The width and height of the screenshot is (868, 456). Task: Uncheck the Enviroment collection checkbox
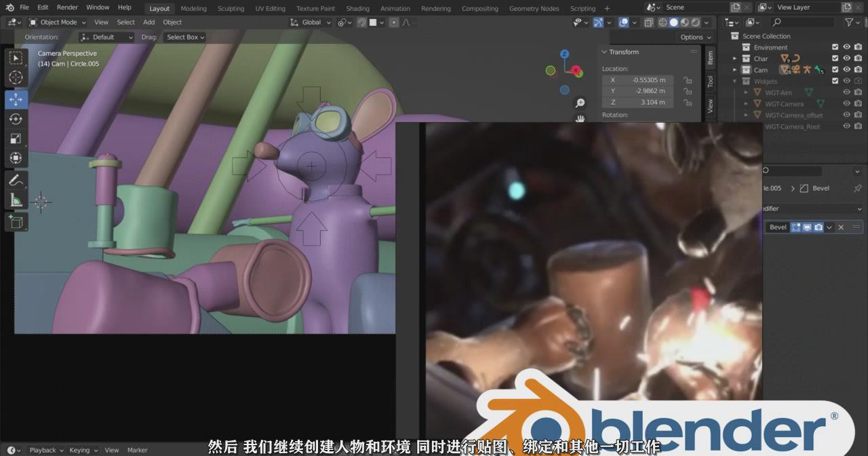(x=835, y=47)
